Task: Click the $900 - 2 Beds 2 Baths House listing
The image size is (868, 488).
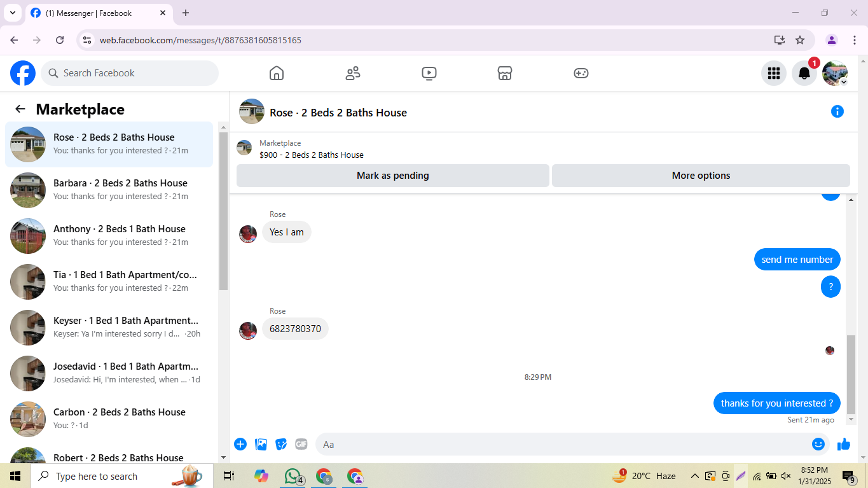Action: 312,155
